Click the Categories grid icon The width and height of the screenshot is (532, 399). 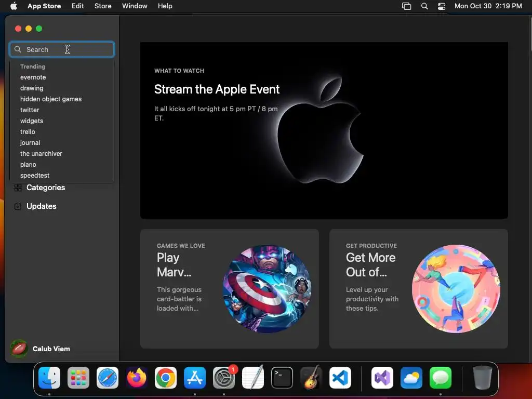coord(18,188)
